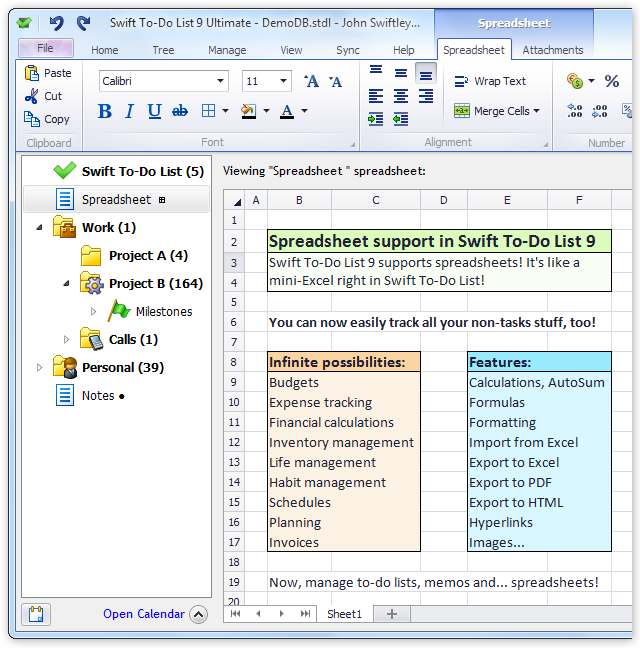Screen dimensions: 640x648
Task: Click the Paste clipboard icon
Action: tap(32, 73)
